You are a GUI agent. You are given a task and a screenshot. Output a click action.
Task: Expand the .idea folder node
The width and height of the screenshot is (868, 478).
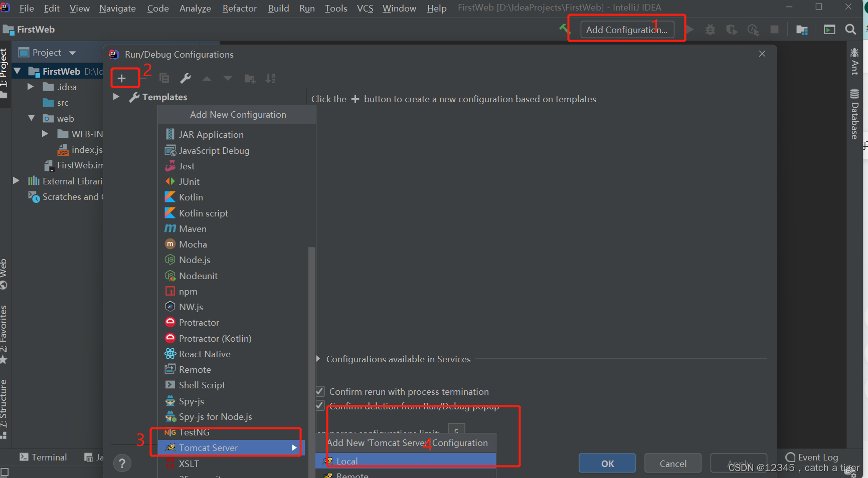31,87
